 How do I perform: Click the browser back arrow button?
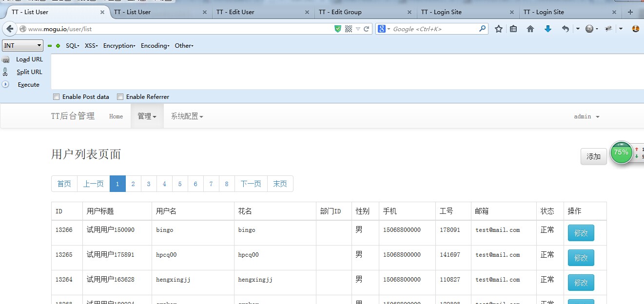10,29
